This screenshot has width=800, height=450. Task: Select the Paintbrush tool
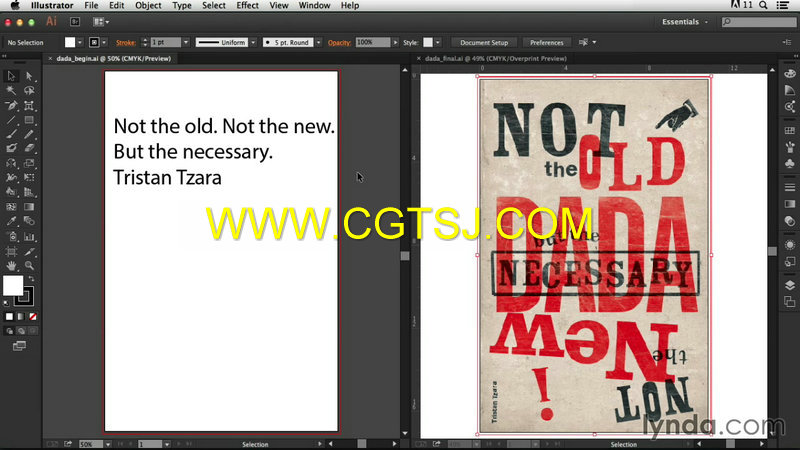coord(11,134)
